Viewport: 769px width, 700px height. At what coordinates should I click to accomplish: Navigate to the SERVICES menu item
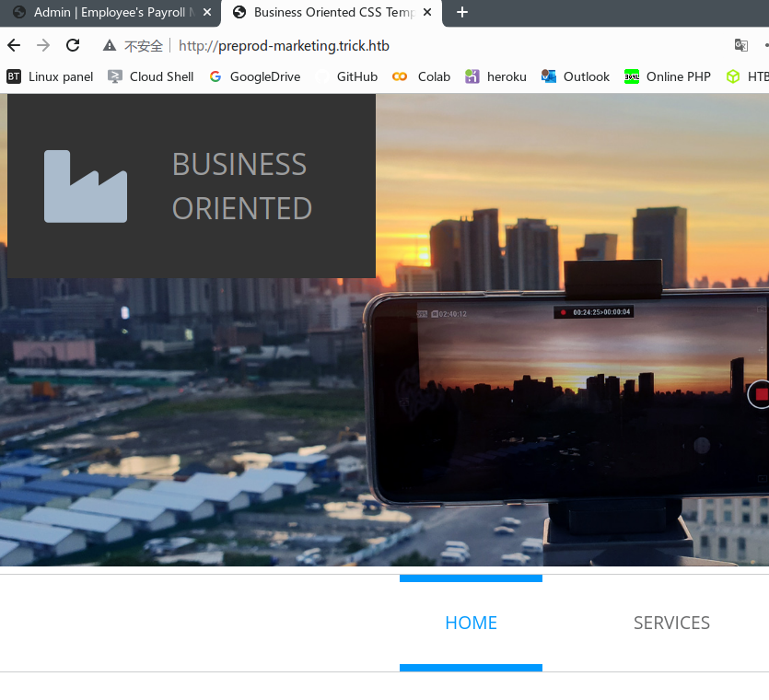[671, 623]
